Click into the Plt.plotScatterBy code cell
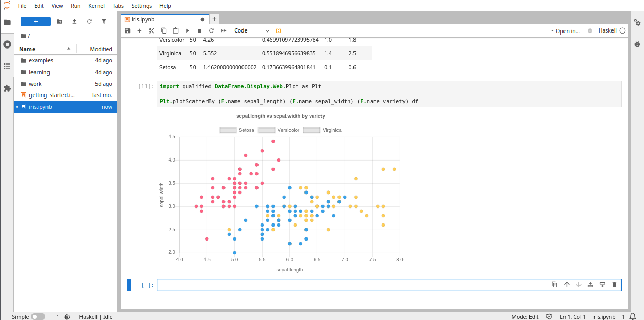Viewport: 644px width, 320px height. pyautogui.click(x=389, y=94)
